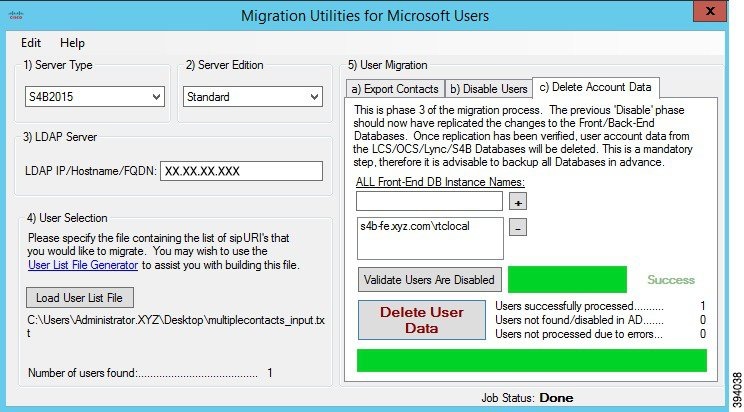Click the green delete progress bar at bottom
Screen dimensions: 744x412
click(532, 361)
